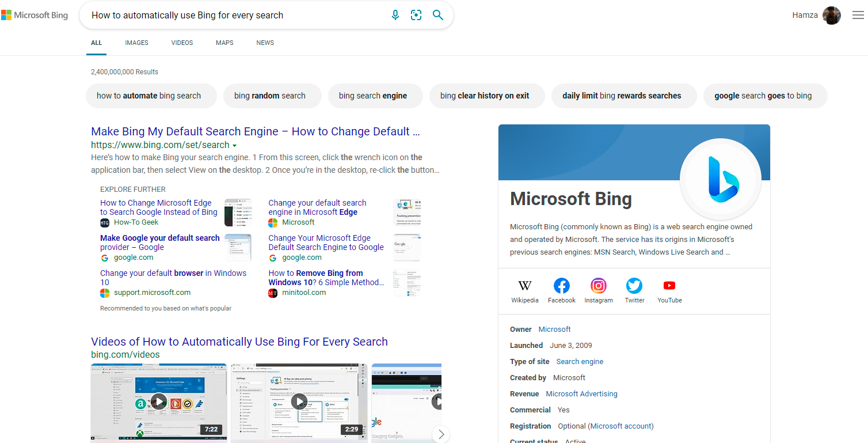The image size is (868, 443).
Task: Click the '(Microsoft account)' registration link
Action: [620, 426]
